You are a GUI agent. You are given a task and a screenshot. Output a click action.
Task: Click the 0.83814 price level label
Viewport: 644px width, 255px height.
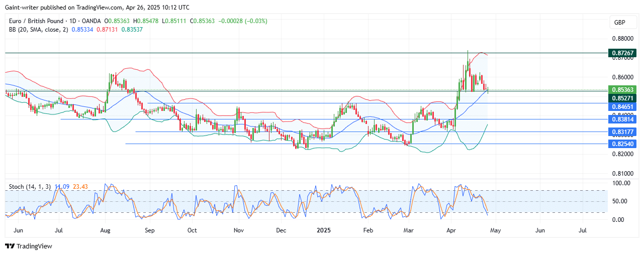tap(623, 119)
